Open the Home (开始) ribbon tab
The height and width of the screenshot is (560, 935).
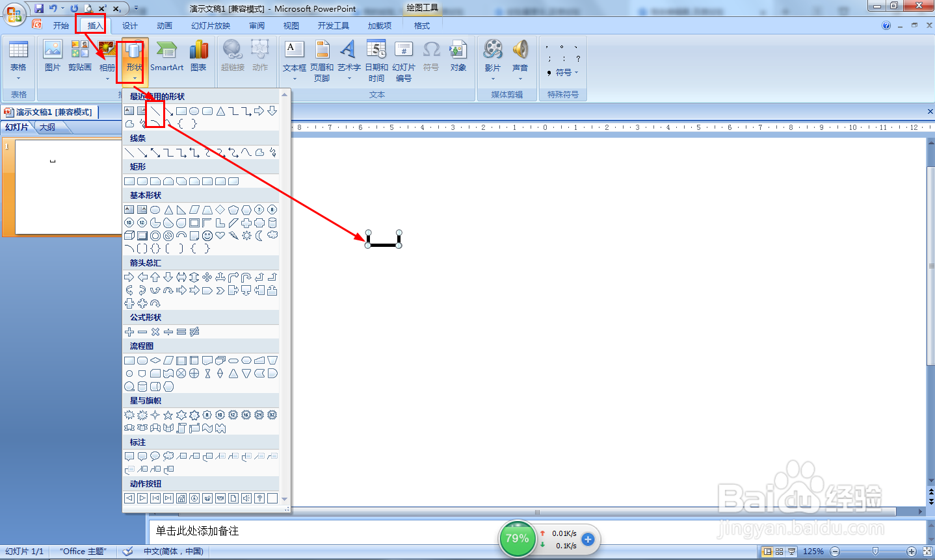61,25
